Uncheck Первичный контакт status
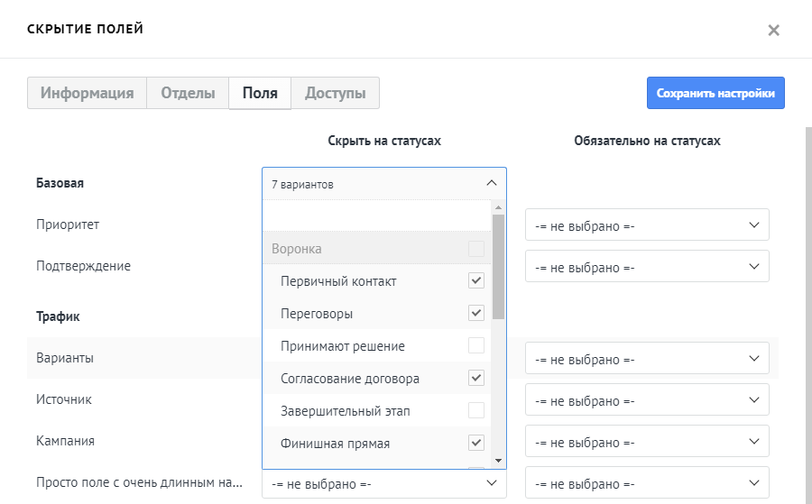This screenshot has width=812, height=504. (475, 280)
